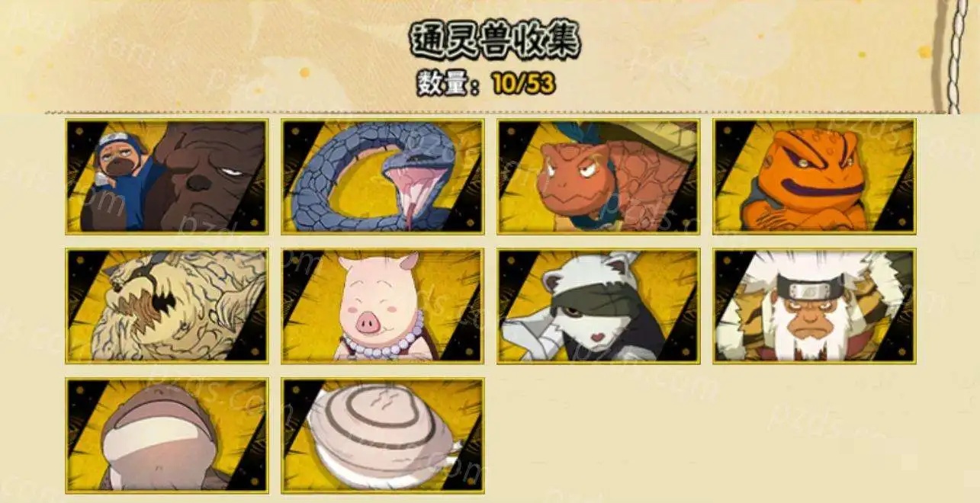The image size is (980, 503).
Task: Pick the pink pig with pearl necklace
Action: (382, 306)
